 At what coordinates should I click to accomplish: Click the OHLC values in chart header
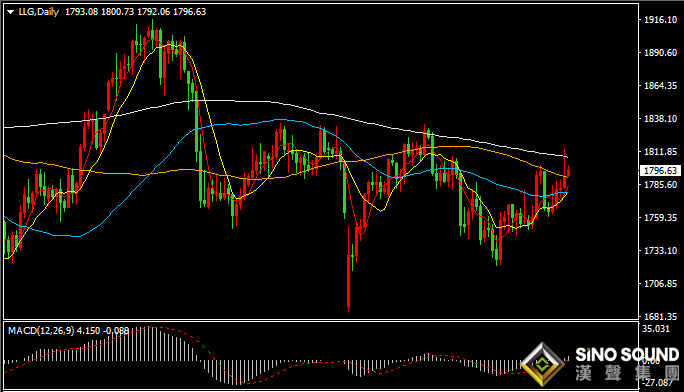135,12
